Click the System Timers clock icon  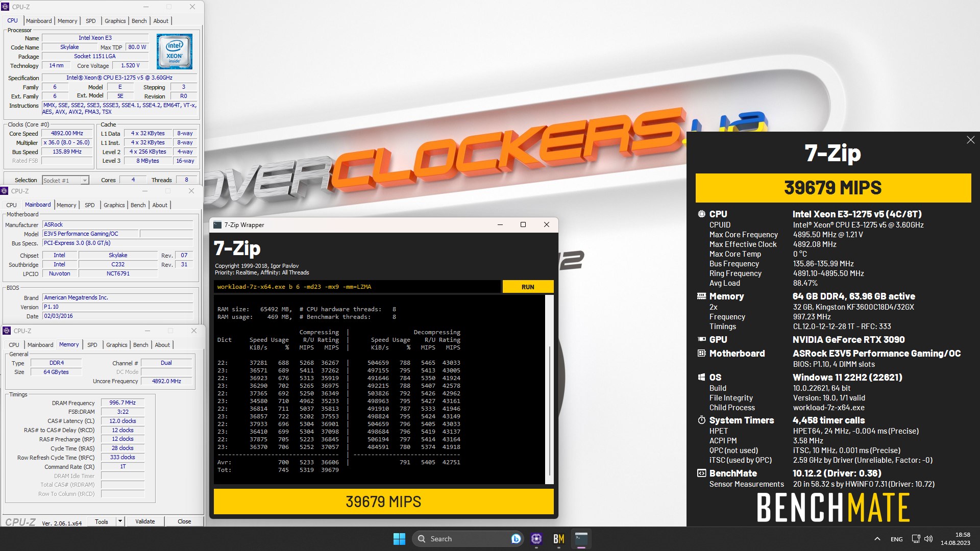(701, 420)
